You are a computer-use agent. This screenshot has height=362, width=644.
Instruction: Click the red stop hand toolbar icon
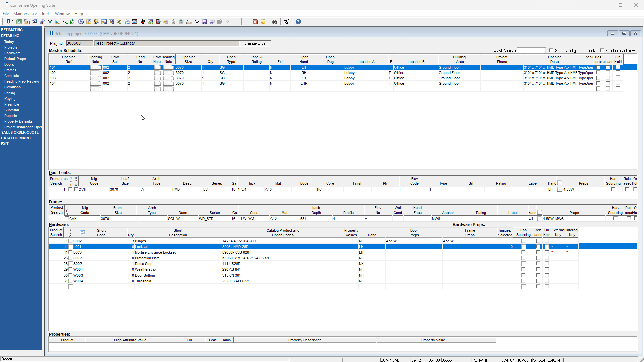pyautogui.click(x=143, y=22)
